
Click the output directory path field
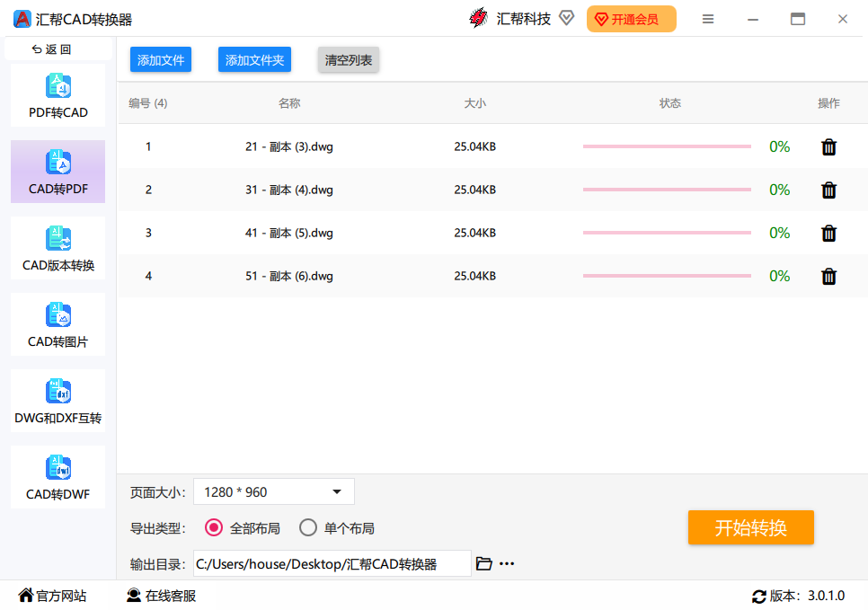click(332, 563)
